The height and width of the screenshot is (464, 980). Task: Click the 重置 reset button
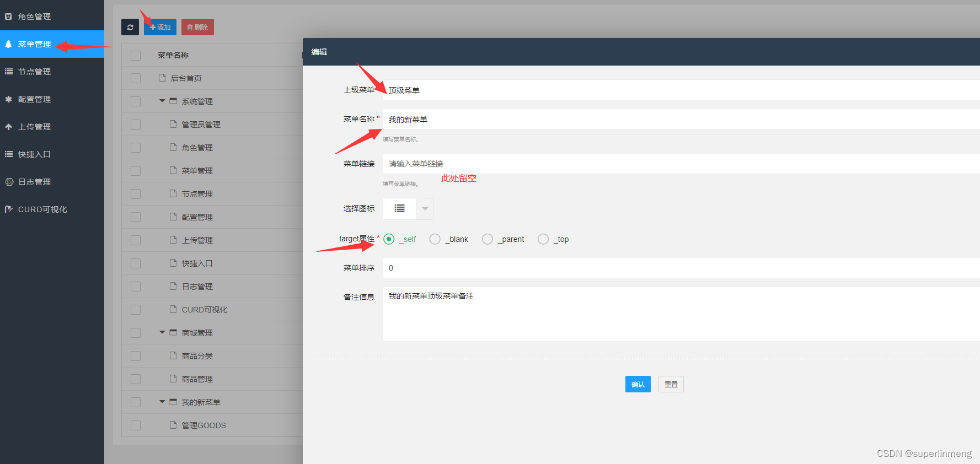pos(671,384)
